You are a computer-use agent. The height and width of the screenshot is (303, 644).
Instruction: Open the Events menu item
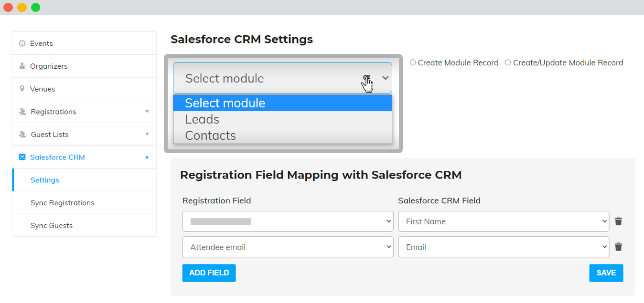[x=84, y=43]
